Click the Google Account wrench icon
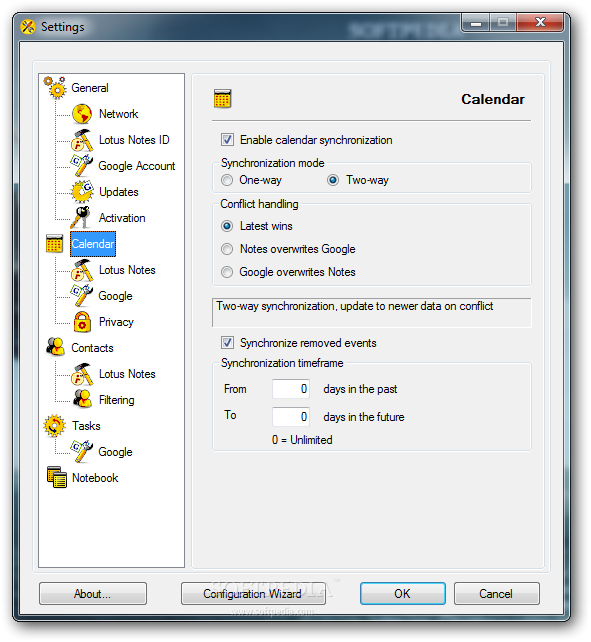Viewport: 591px width, 642px height. (82, 166)
